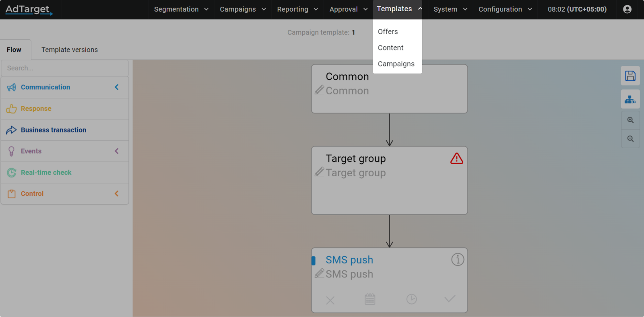Click the Target group warning triangle
The height and width of the screenshot is (317, 644).
click(x=456, y=158)
